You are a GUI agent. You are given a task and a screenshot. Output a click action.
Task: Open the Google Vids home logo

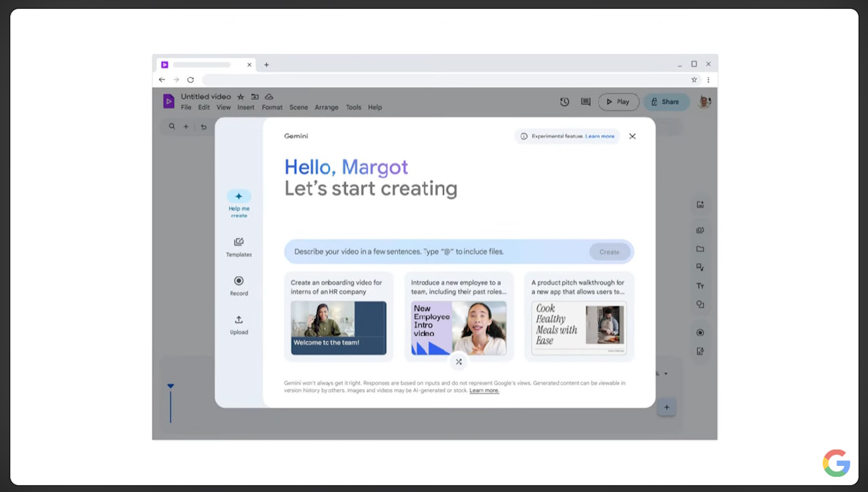tap(168, 101)
